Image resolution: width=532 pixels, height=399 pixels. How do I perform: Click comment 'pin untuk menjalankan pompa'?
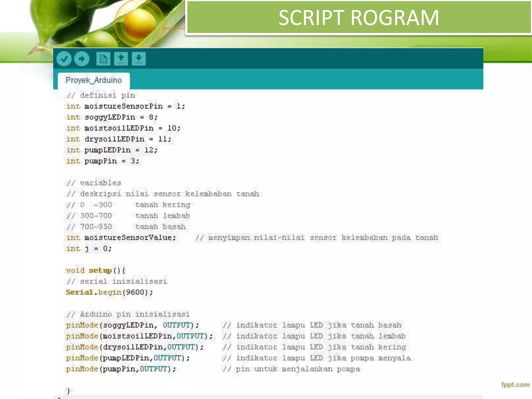(298, 369)
